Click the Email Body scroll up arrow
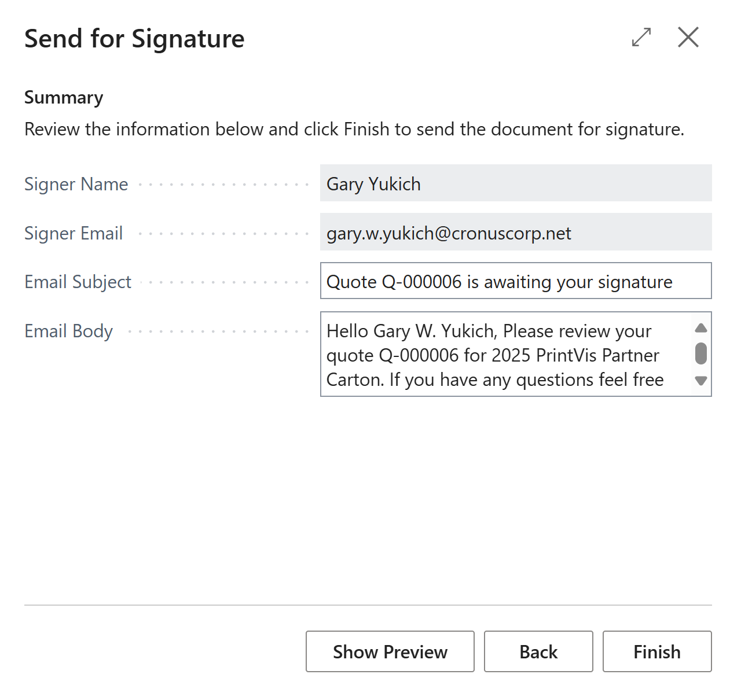The height and width of the screenshot is (700, 741). (x=701, y=328)
